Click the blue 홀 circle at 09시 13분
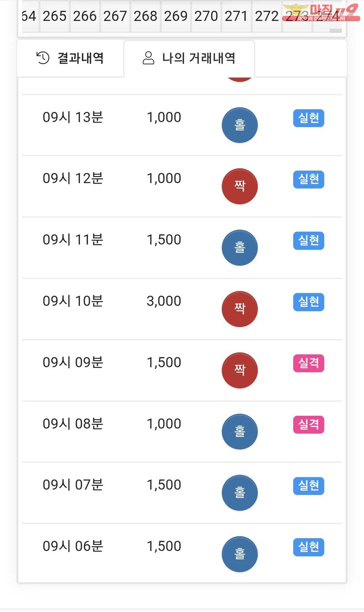 point(240,125)
